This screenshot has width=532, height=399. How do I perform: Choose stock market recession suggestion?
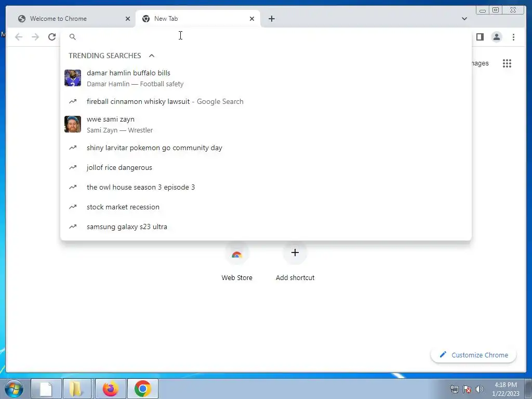click(x=265, y=207)
